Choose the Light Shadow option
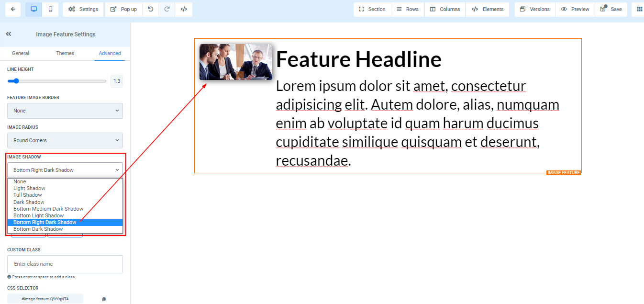644x304 pixels. click(x=29, y=188)
